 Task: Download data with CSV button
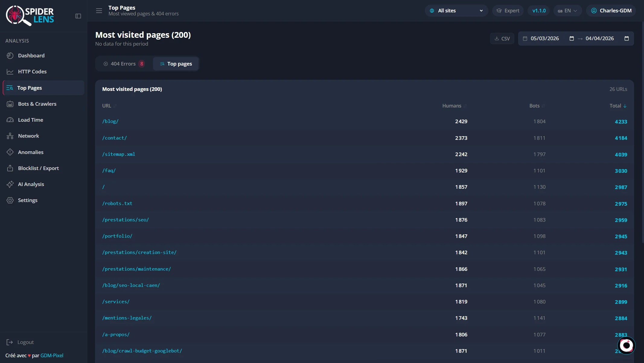point(502,39)
